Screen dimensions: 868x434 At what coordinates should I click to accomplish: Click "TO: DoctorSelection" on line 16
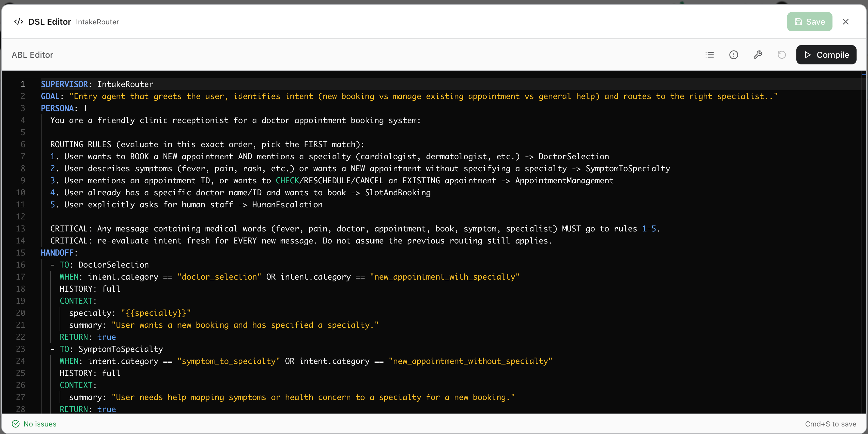(104, 265)
